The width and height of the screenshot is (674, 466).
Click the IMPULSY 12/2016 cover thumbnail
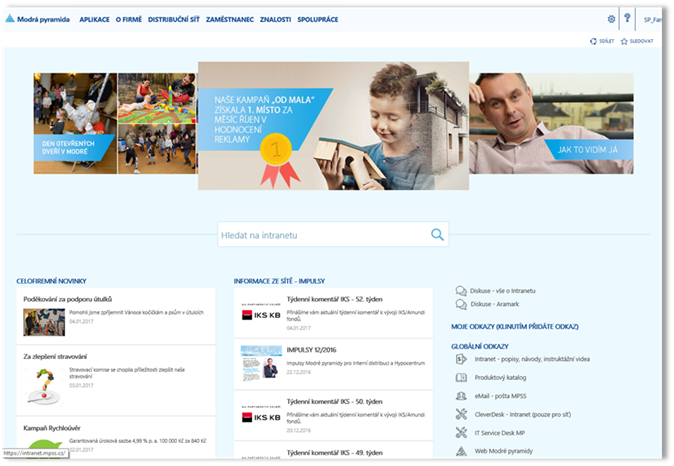261,363
